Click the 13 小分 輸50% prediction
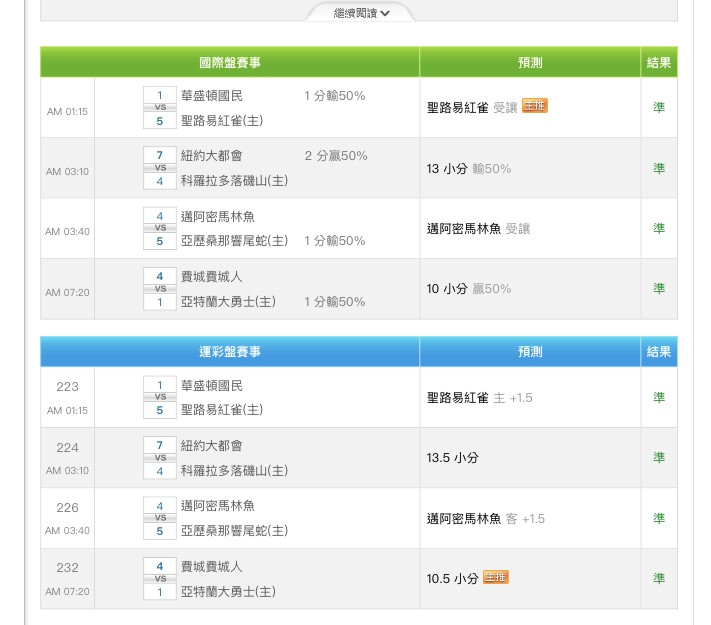Screen dimensions: 711x625 coord(468,169)
